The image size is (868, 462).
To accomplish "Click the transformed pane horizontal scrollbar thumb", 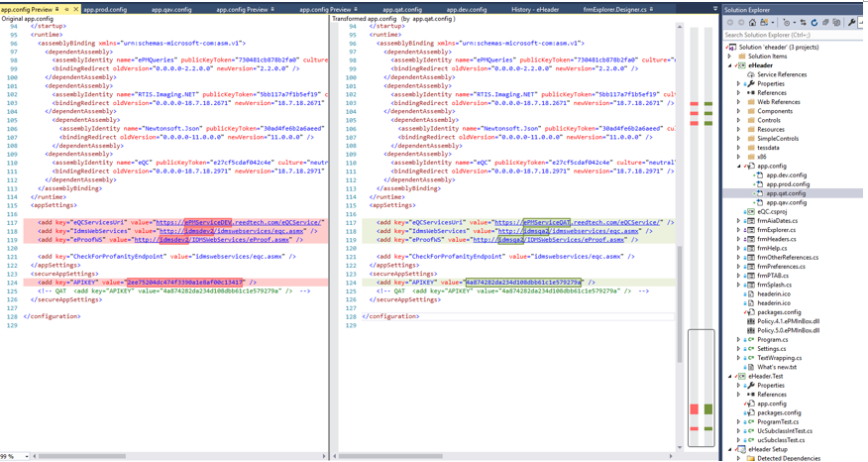I will tap(390, 456).
